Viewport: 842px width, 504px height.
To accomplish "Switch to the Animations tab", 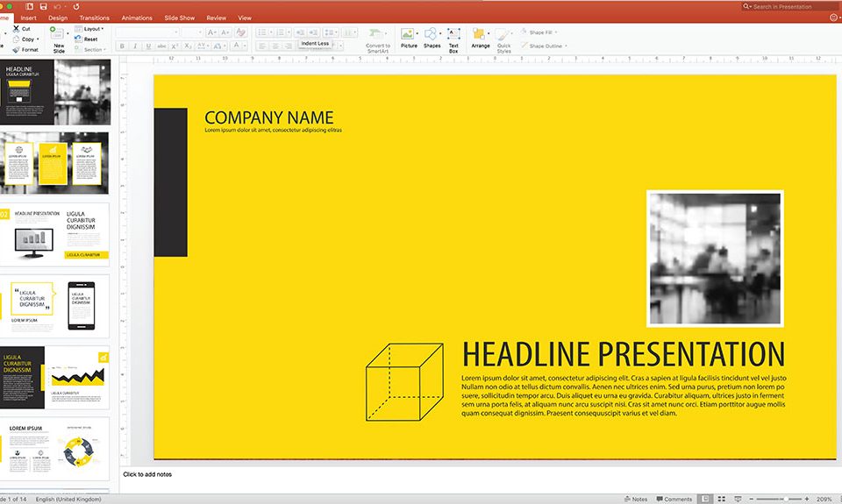I will [x=137, y=18].
